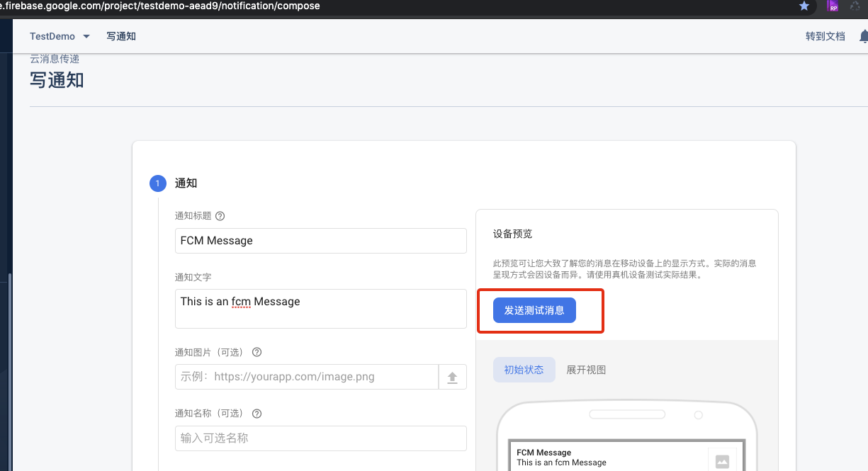The width and height of the screenshot is (868, 471).
Task: Click the help icon next to 通知名称
Action: (x=257, y=413)
